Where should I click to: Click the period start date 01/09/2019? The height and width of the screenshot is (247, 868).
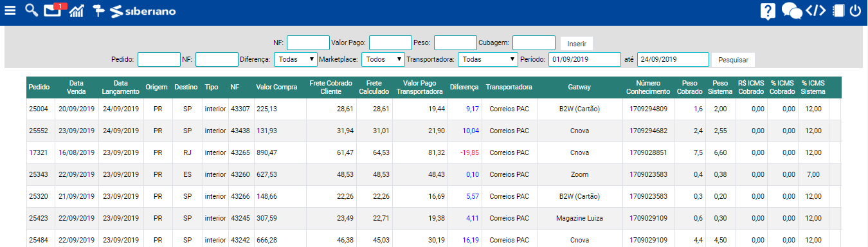click(584, 59)
